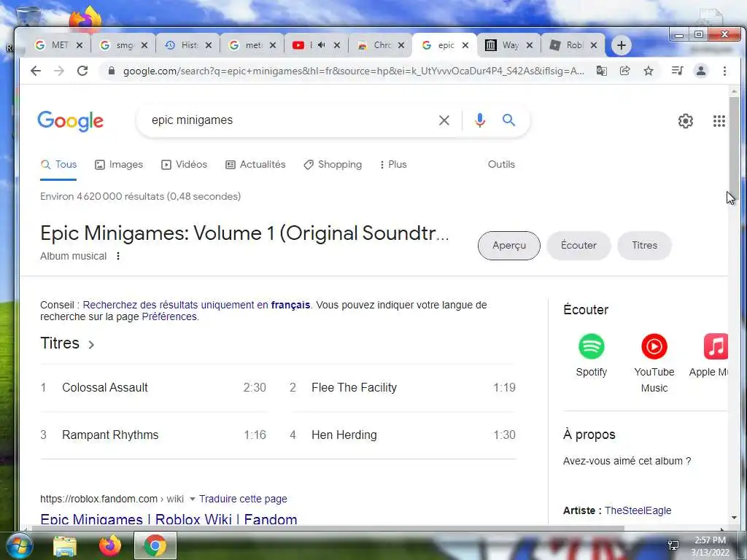Bookmark this page with the star icon

649,71
